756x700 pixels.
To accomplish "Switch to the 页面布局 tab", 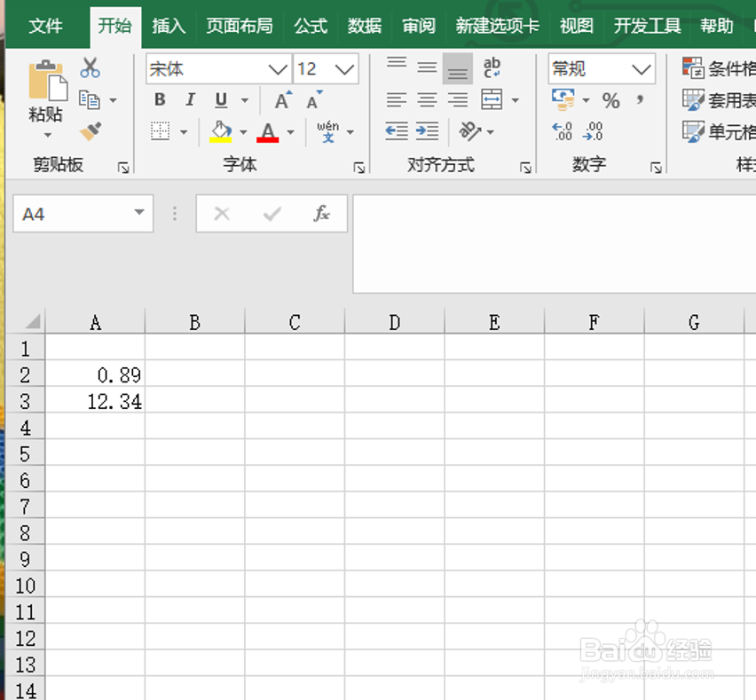I will [x=240, y=26].
